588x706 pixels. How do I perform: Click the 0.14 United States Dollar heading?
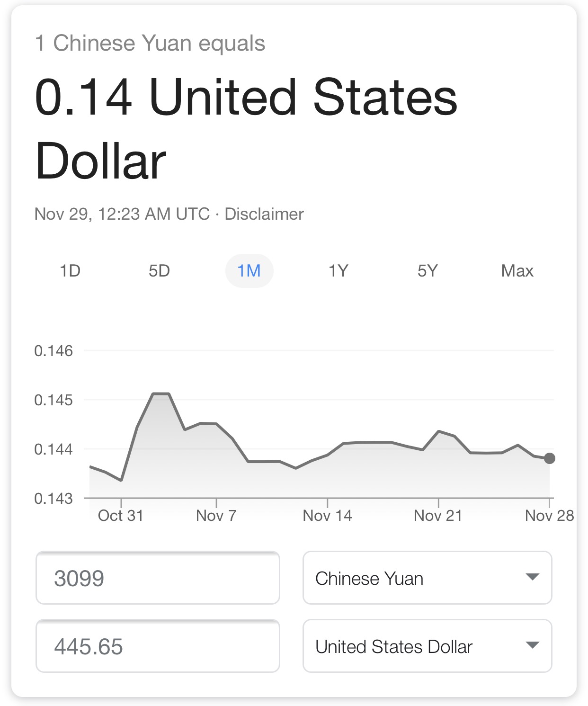tap(246, 129)
